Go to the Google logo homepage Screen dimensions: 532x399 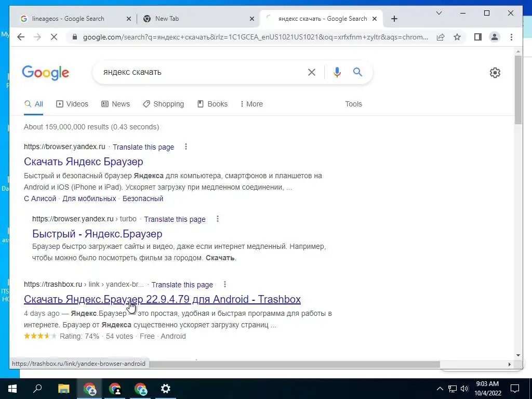click(x=46, y=72)
